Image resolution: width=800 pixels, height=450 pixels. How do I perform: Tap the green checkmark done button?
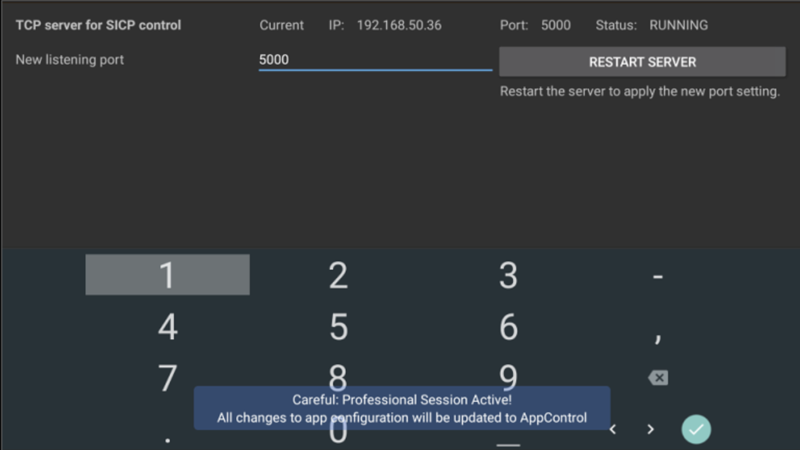click(696, 429)
